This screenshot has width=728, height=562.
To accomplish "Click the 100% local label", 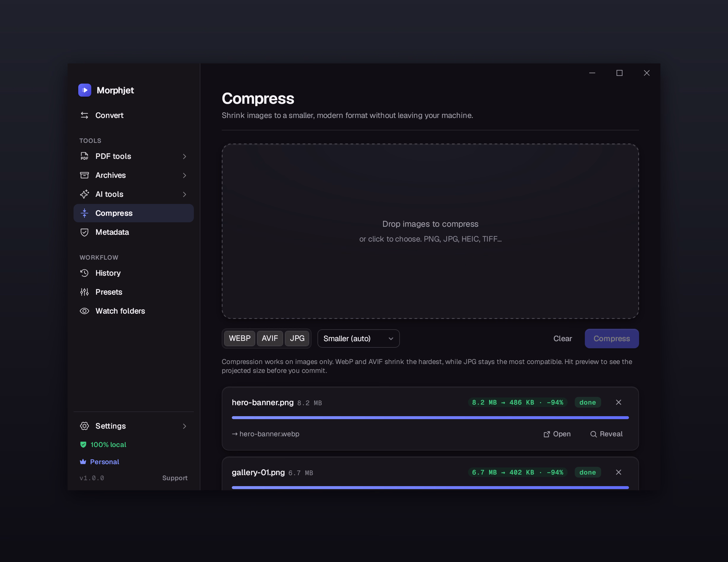I will 108,445.
